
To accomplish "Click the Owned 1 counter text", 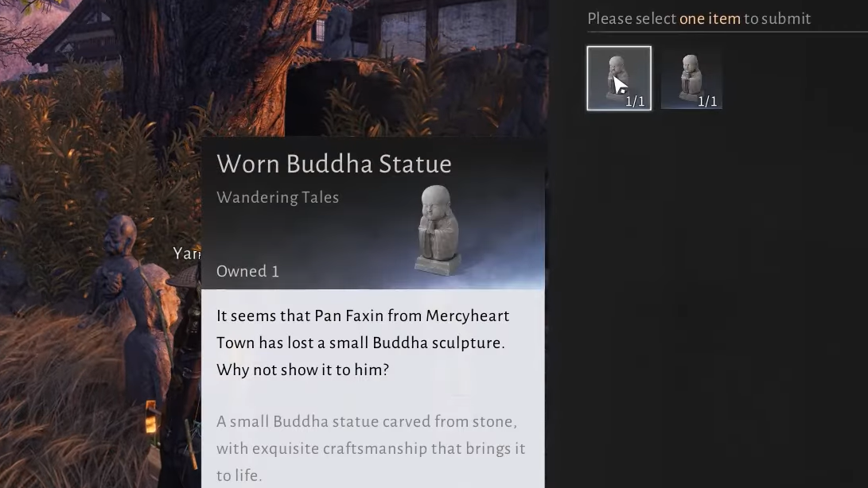I will pyautogui.click(x=247, y=271).
